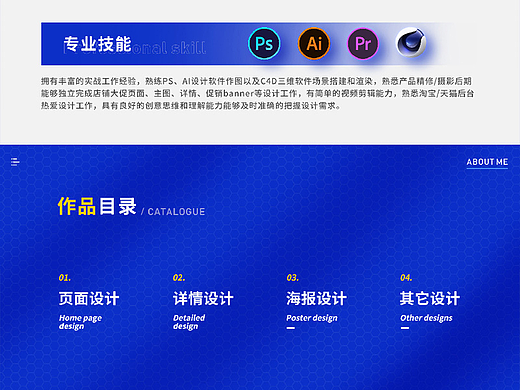Click the 04. number label
The image size is (520, 390).
406,278
